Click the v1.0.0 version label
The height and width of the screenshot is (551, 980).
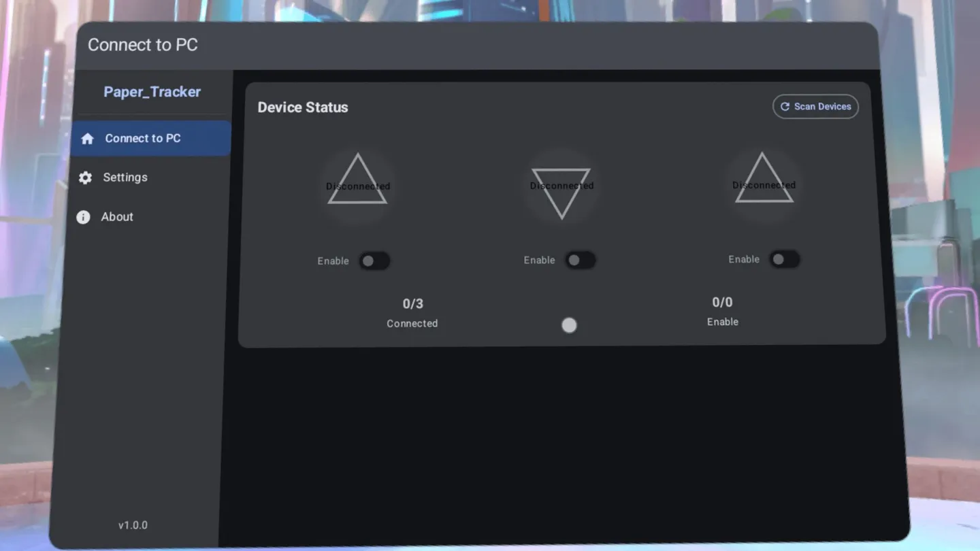pyautogui.click(x=133, y=525)
